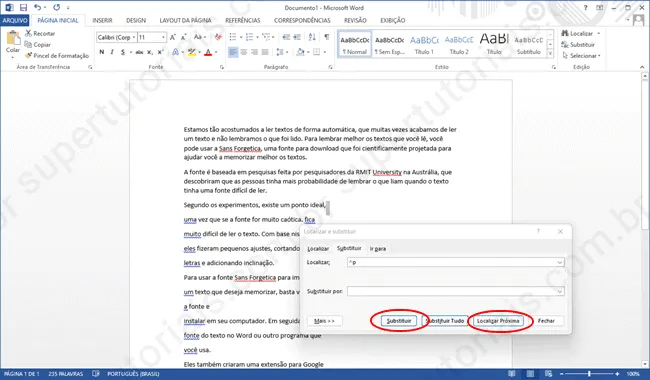
Task: Click Substituir Tudo button
Action: 445,321
